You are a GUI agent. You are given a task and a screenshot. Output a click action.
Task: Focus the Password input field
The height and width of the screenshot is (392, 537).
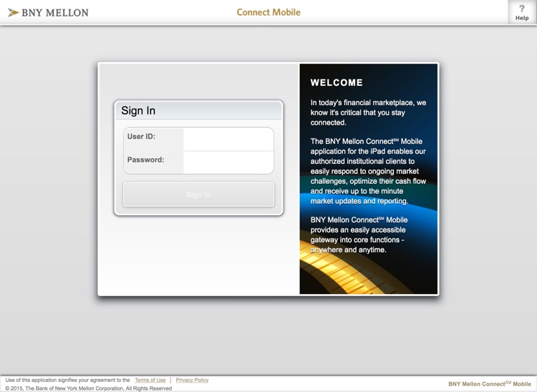(x=228, y=162)
